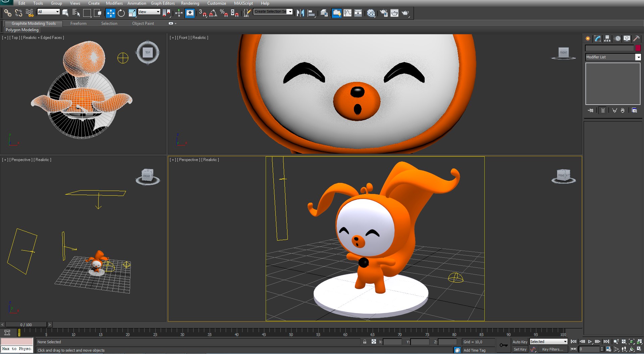
Task: Toggle the 3D Snaps button
Action: [202, 13]
